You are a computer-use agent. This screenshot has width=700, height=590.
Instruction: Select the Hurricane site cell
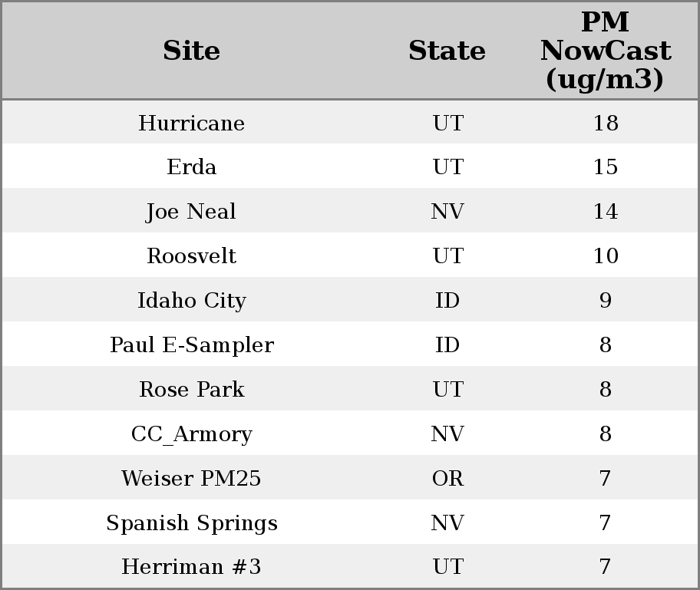(x=191, y=123)
